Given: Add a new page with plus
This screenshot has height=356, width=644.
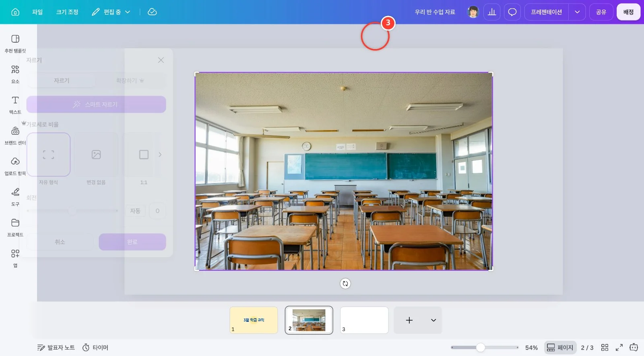Looking at the screenshot, I should click(409, 320).
